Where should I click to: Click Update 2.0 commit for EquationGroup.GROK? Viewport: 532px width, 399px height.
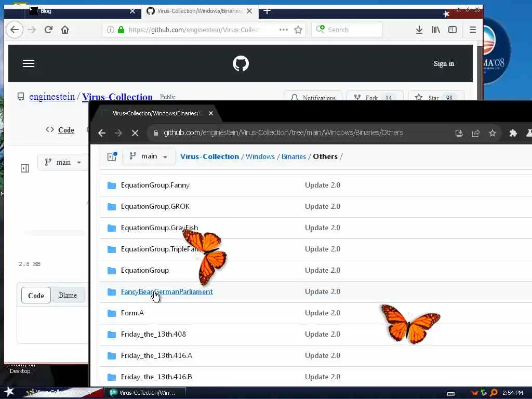(x=322, y=207)
